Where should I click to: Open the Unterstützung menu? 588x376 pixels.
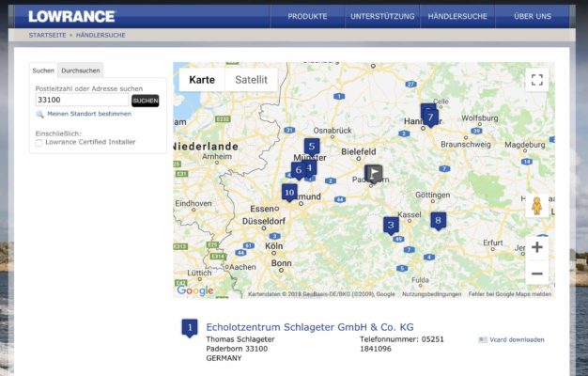[382, 17]
